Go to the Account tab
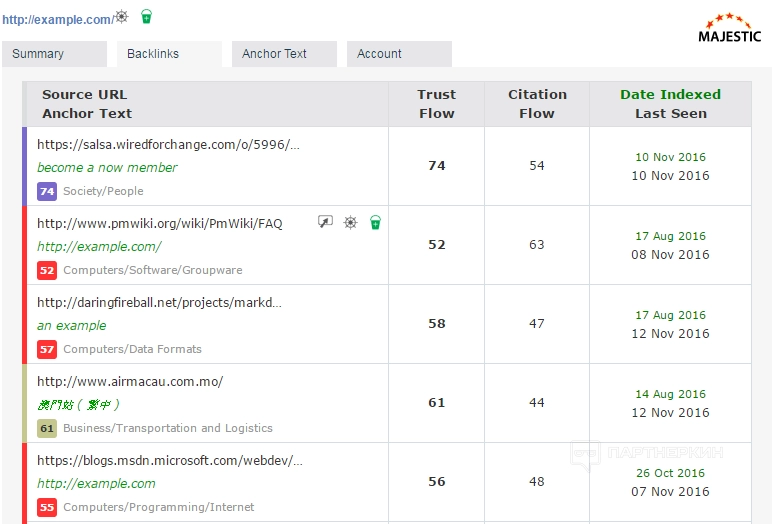The width and height of the screenshot is (774, 524). click(399, 54)
